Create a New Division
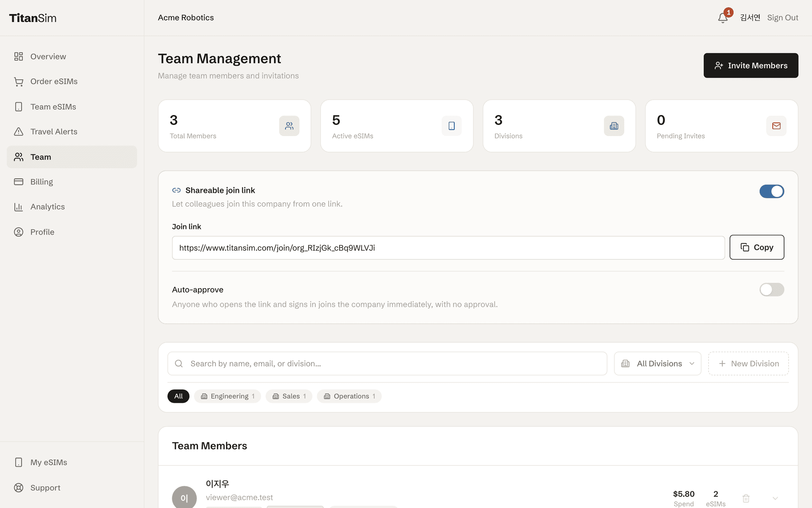 coord(748,364)
